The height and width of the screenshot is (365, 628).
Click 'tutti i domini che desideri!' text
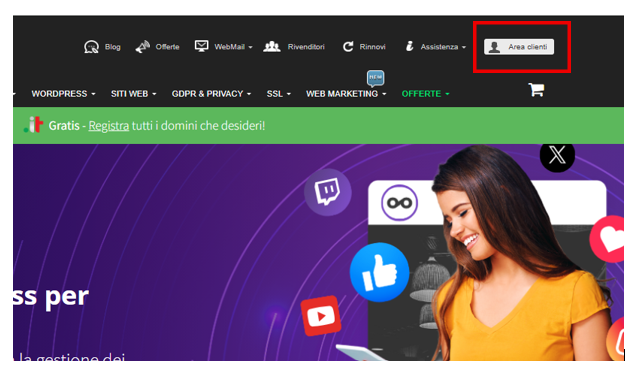pos(198,126)
